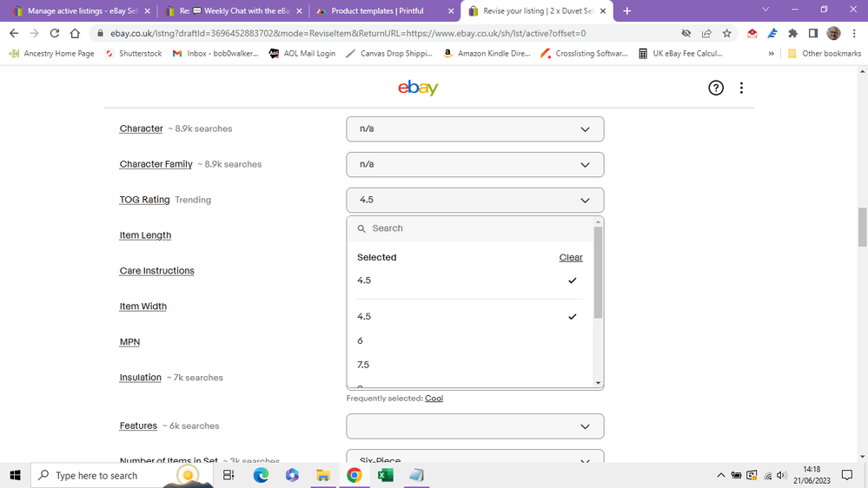Open the Insulation label link
Screen dimensions: 868x488
[x=140, y=378]
